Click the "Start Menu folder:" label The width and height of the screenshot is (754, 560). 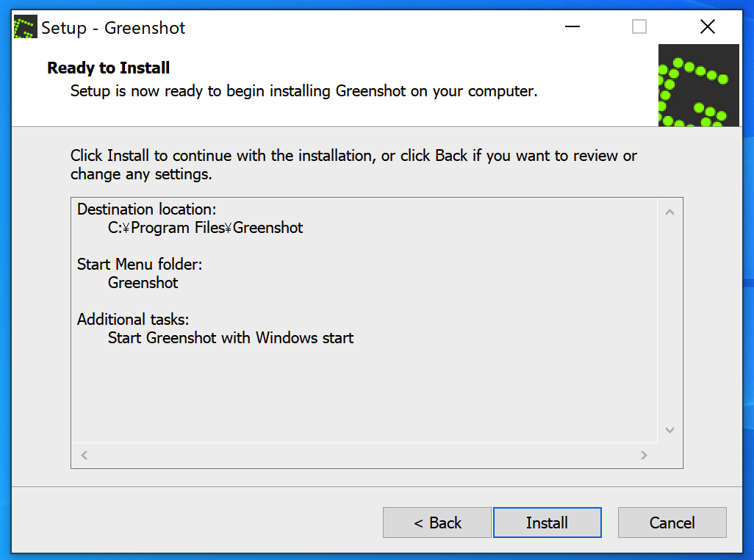click(139, 265)
